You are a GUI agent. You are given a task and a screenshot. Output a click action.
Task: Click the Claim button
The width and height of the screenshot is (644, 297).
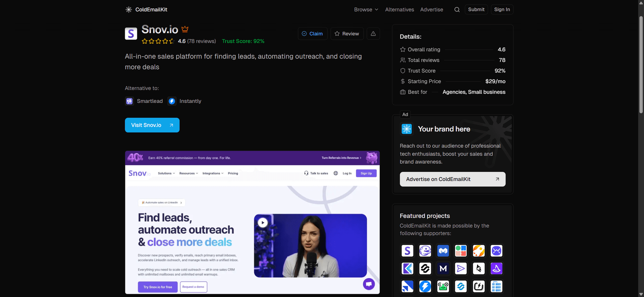[x=312, y=34]
